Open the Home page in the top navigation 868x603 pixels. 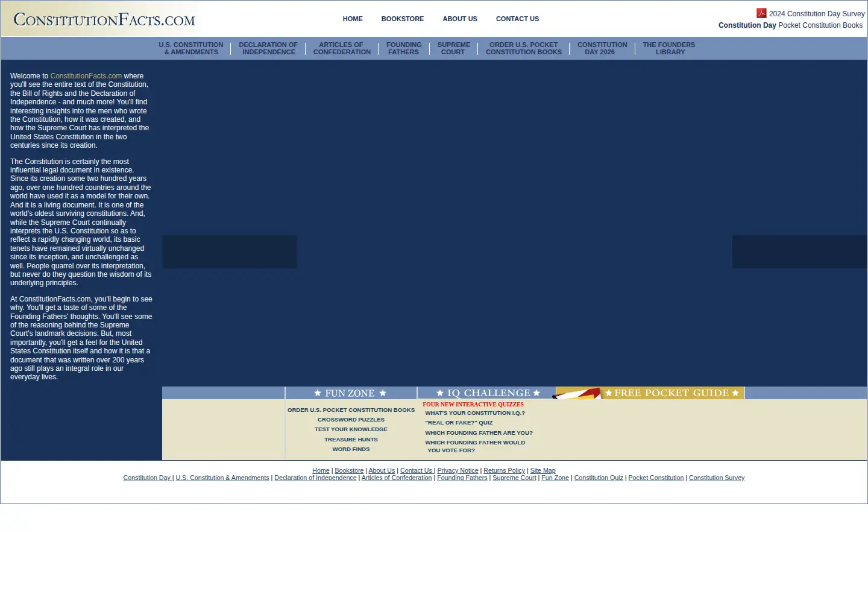[x=353, y=19]
